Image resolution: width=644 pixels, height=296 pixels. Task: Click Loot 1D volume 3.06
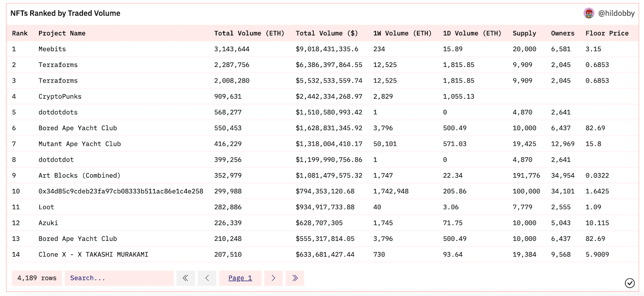click(451, 207)
